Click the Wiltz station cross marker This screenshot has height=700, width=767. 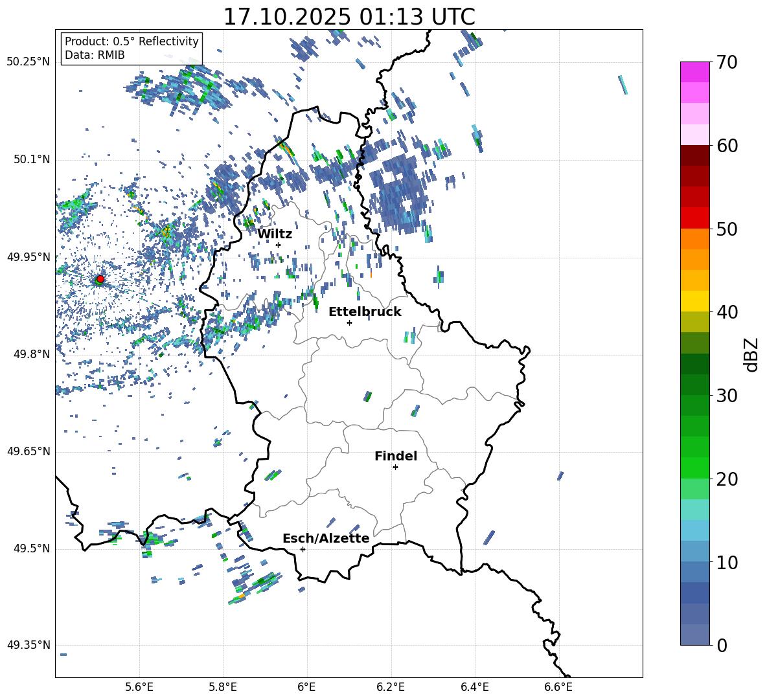[x=279, y=245]
